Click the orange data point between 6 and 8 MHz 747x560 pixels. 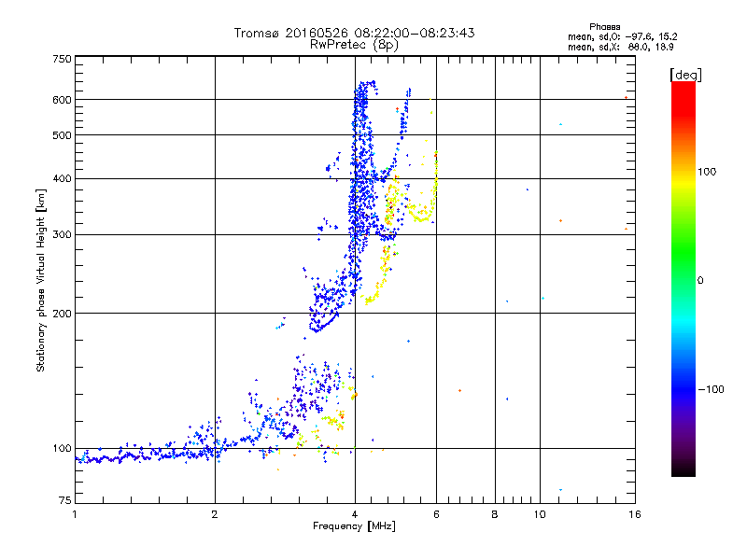pos(459,390)
